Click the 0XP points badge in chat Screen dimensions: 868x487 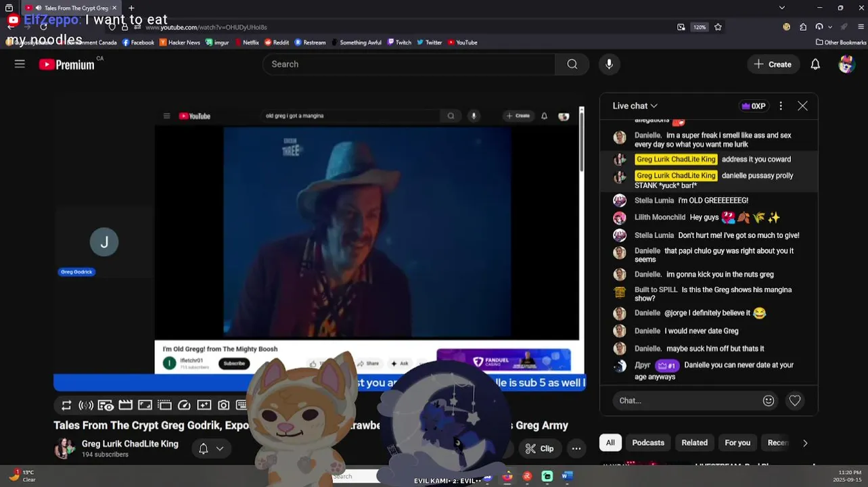pyautogui.click(x=754, y=106)
